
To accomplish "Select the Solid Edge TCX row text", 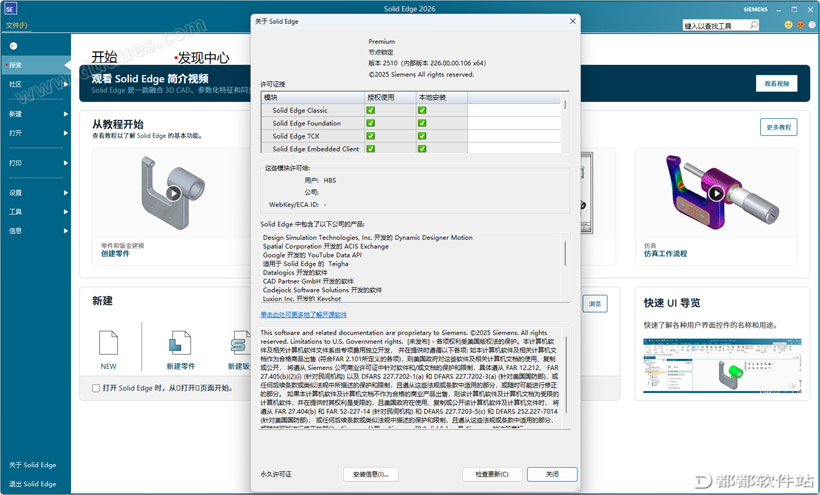I will pyautogui.click(x=295, y=136).
